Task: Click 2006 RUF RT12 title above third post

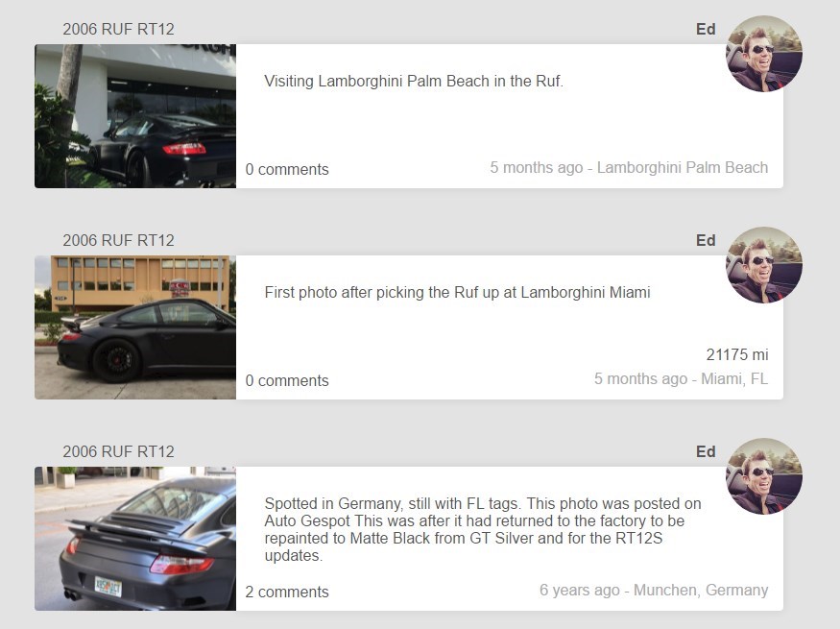Action: pos(118,451)
